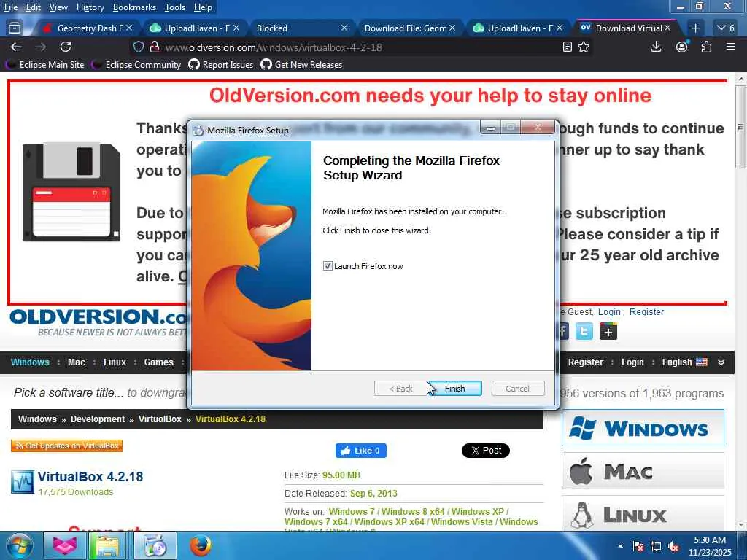The height and width of the screenshot is (560, 747).
Task: Click Get Updates on VirtualBox RSS button
Action: tap(66, 446)
